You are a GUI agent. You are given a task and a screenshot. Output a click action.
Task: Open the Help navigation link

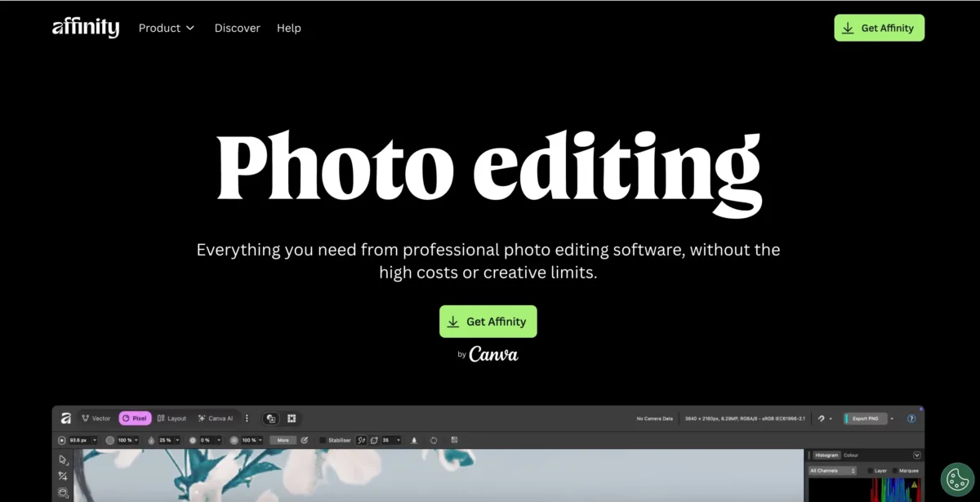[x=288, y=28]
